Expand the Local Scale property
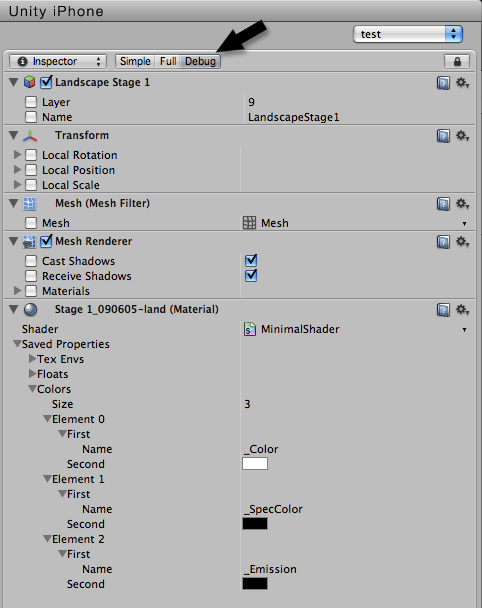Screen dimensions: 482x608 pyautogui.click(x=17, y=185)
